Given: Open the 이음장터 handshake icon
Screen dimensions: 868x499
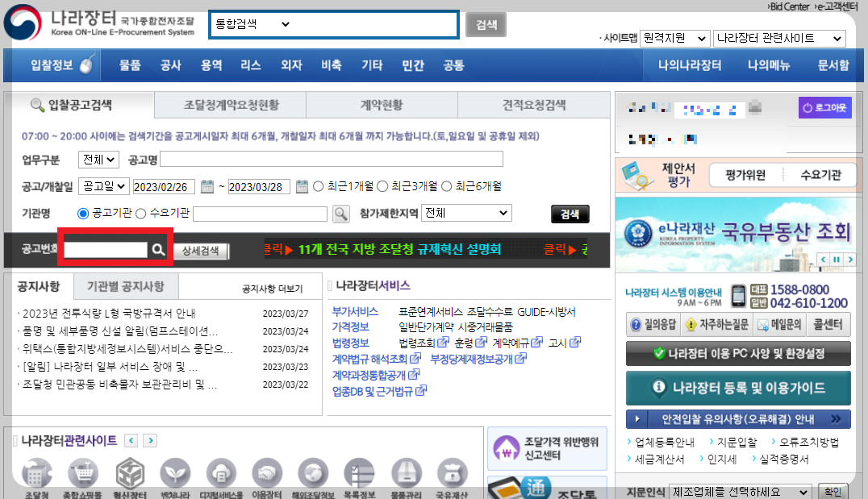Looking at the screenshot, I should tap(267, 474).
